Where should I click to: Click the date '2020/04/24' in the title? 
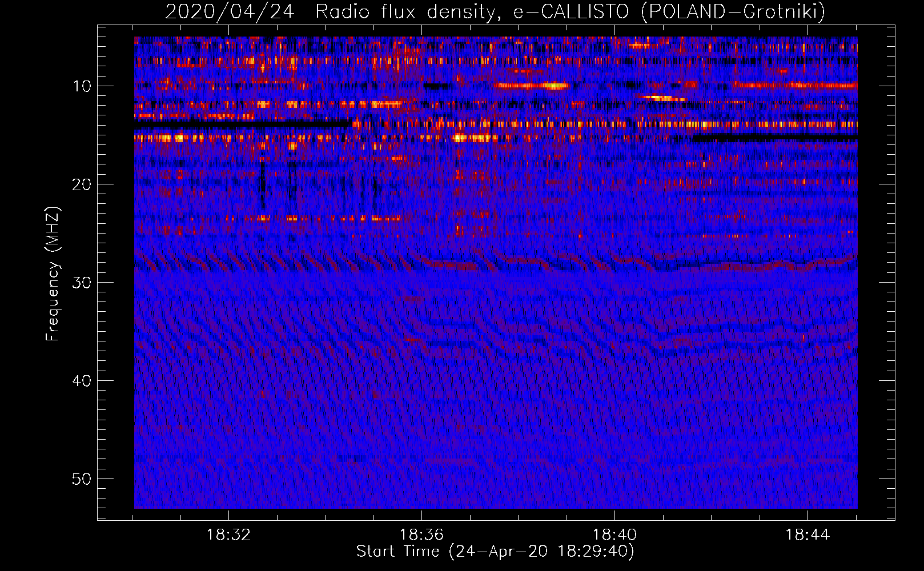[230, 11]
